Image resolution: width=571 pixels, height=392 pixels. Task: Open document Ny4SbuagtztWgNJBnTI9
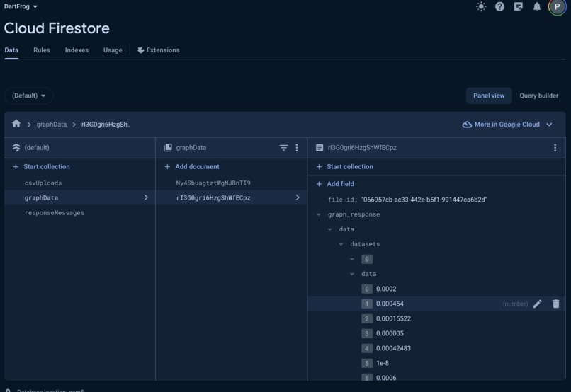(x=213, y=183)
